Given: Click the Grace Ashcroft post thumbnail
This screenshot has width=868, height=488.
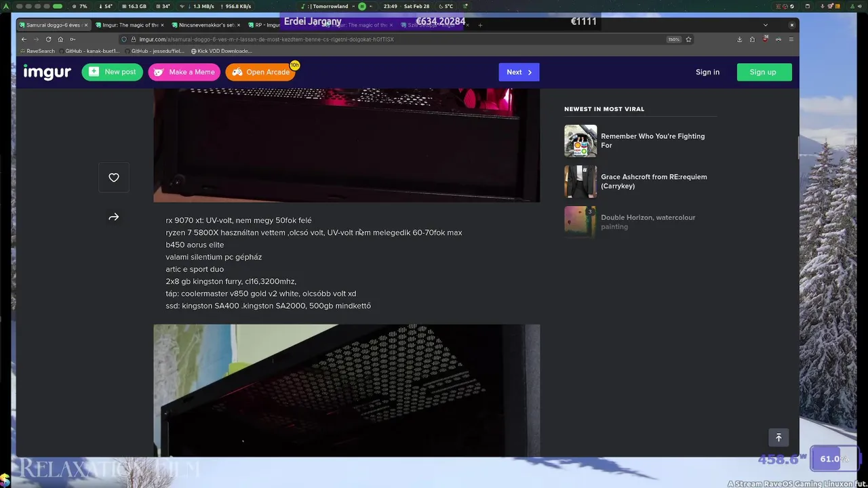Looking at the screenshot, I should point(580,182).
